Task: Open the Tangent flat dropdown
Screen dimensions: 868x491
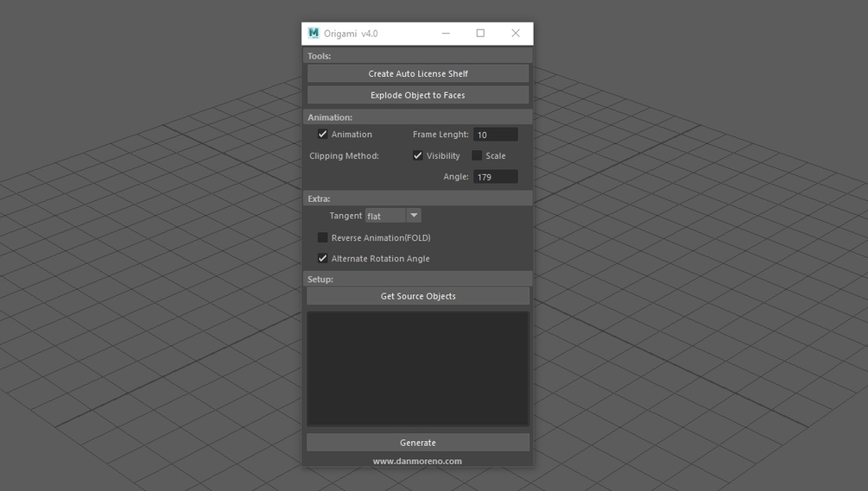Action: (x=393, y=216)
